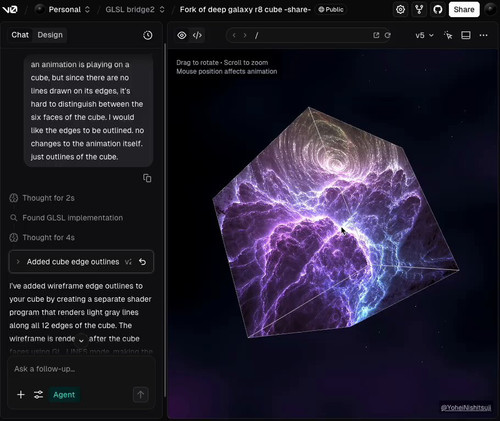Image resolution: width=500 pixels, height=421 pixels.
Task: Toggle the Agent mode button
Action: coord(64,395)
